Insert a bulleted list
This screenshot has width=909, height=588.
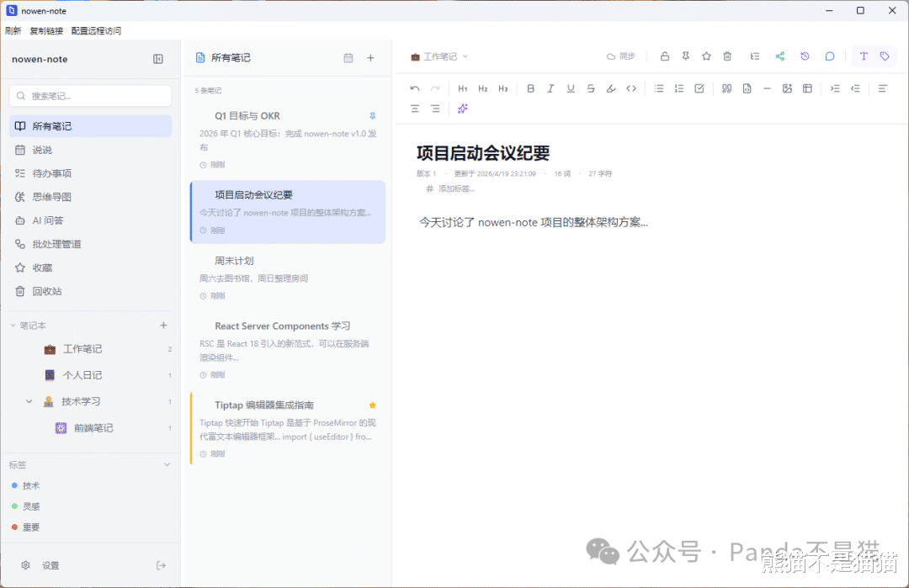click(659, 88)
